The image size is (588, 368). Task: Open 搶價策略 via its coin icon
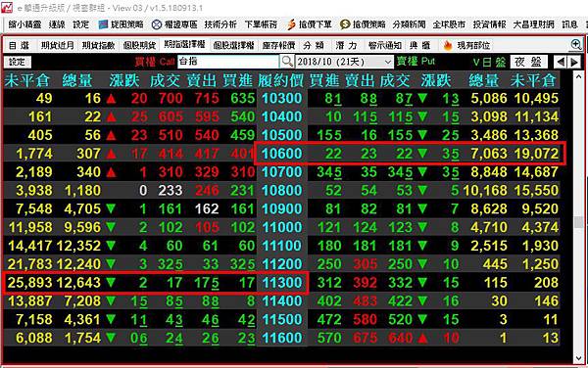click(345, 24)
